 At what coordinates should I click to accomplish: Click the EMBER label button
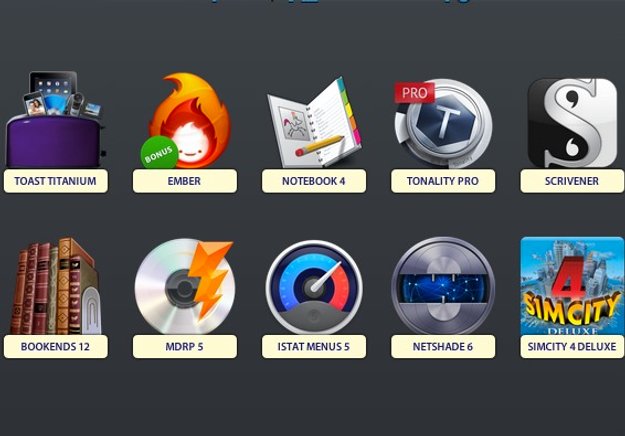click(x=185, y=181)
